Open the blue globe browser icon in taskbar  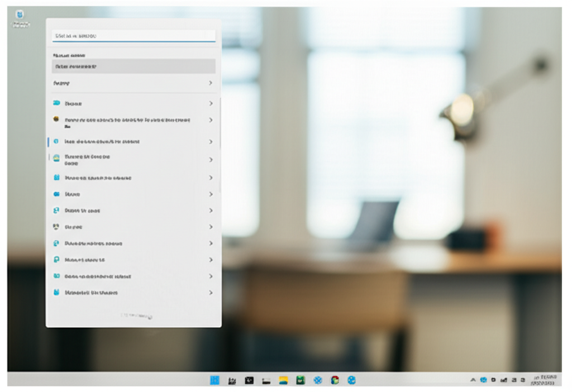tap(351, 380)
